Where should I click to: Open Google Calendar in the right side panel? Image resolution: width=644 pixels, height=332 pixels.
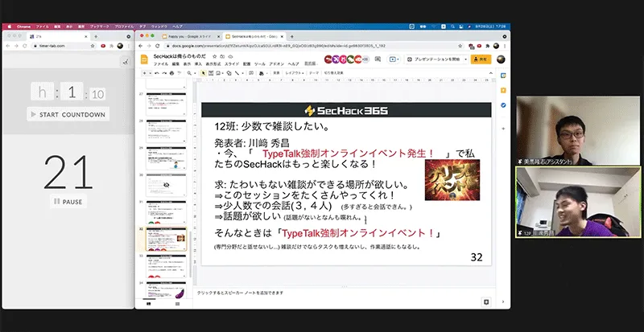[503, 76]
